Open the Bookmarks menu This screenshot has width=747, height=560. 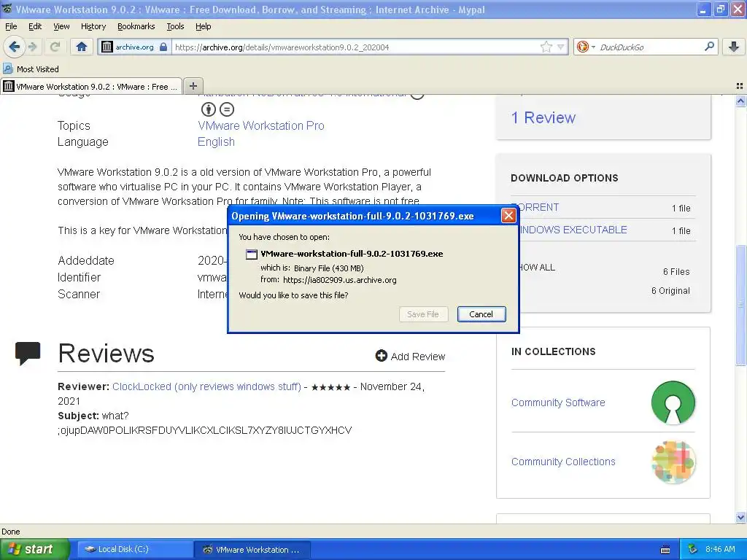tap(136, 26)
